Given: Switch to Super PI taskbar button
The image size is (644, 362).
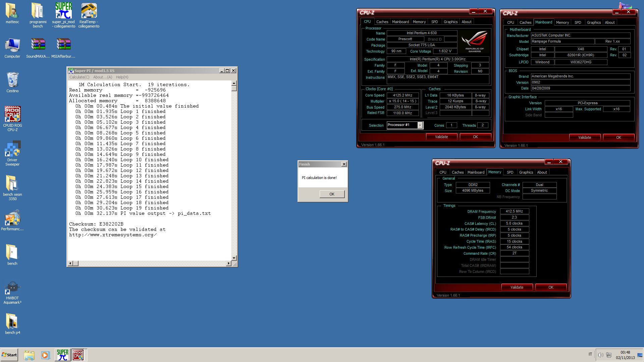Looking at the screenshot, I should 63,355.
